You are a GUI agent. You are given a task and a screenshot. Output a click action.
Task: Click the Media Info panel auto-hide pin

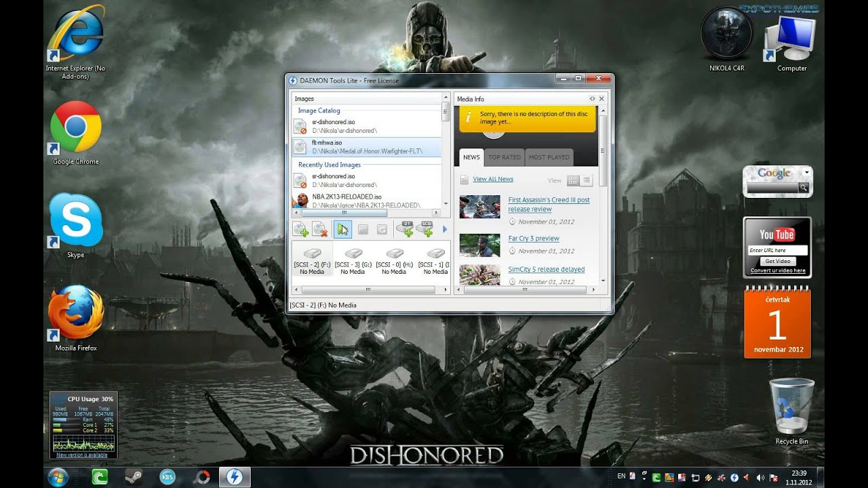[592, 99]
